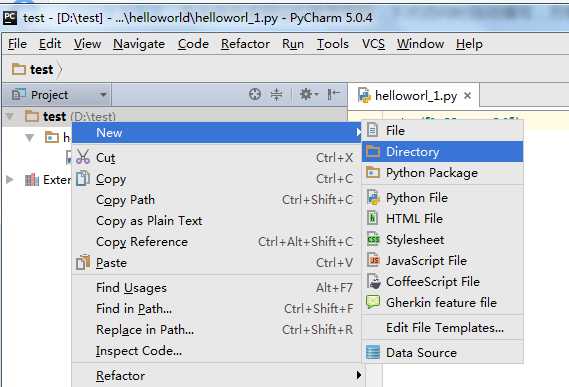Open the Tools menu
The width and height of the screenshot is (569, 387).
pyautogui.click(x=333, y=44)
